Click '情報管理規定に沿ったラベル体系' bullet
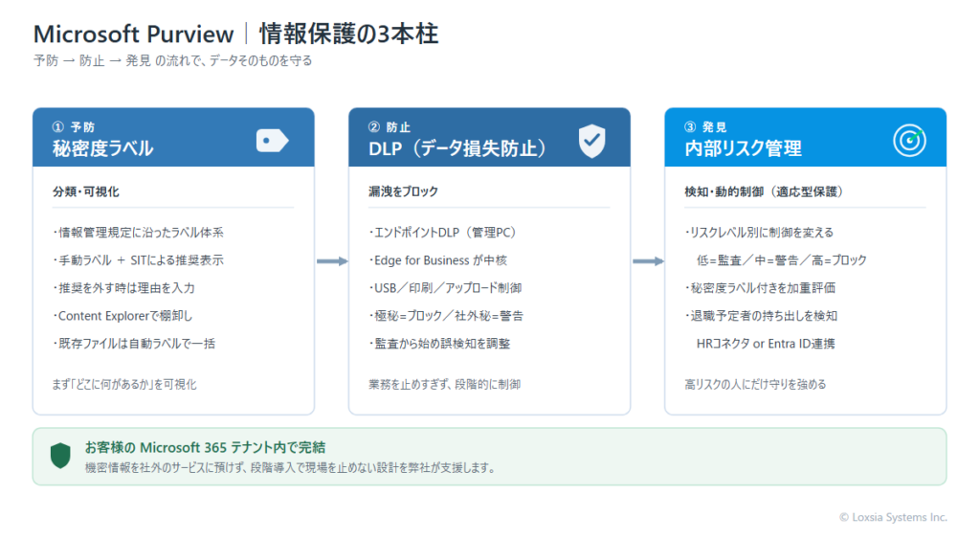 tap(138, 233)
